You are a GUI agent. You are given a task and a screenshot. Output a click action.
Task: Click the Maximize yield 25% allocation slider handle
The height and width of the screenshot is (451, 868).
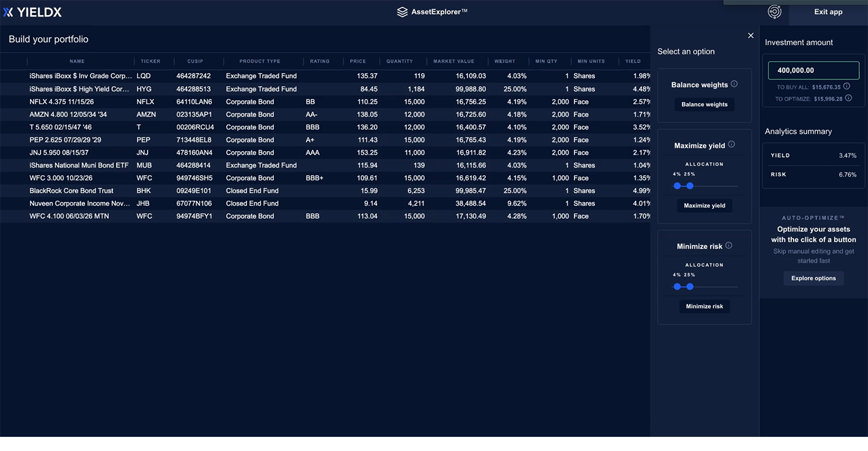click(x=690, y=185)
